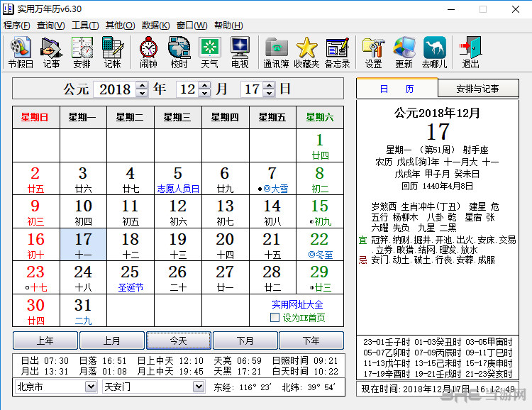This screenshot has width=532, height=410.
Task: Click the 上年 previous year button
Action: [x=45, y=340]
